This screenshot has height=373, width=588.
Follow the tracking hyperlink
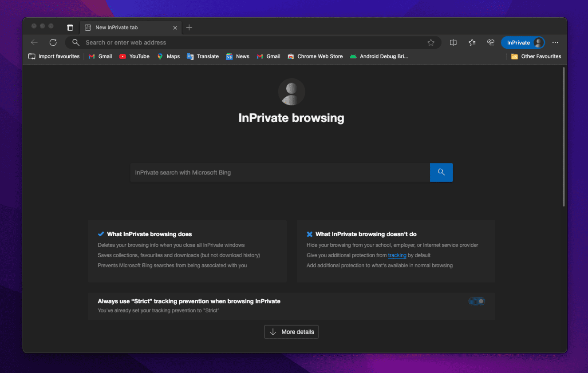(x=397, y=255)
